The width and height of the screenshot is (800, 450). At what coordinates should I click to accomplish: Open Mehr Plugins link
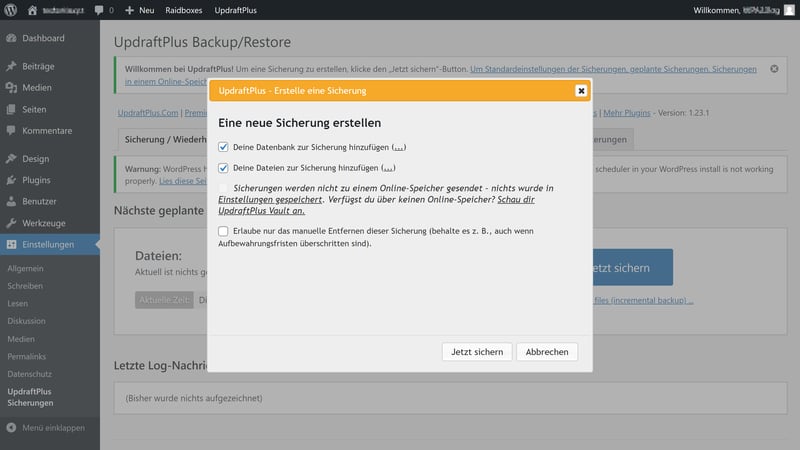tap(627, 113)
